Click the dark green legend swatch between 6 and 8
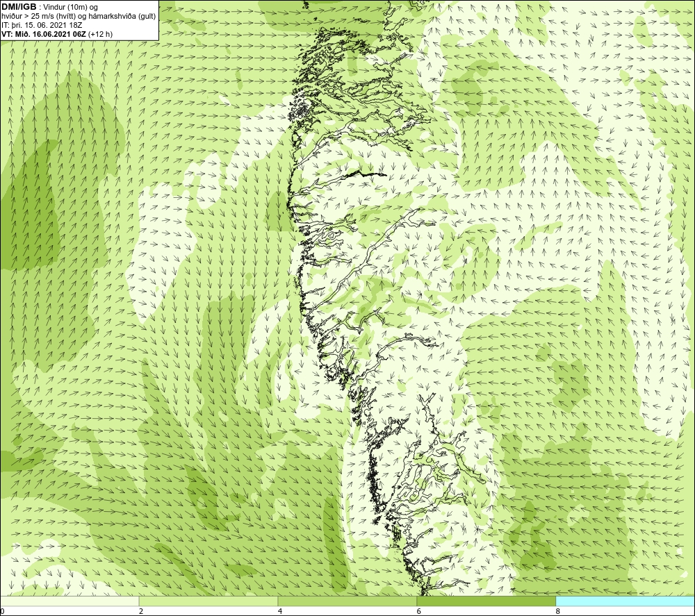Viewport: 695px width, 616px height. (x=486, y=601)
